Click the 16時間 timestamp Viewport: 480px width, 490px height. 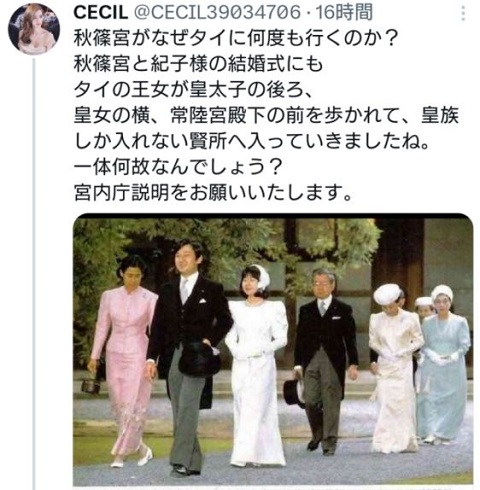coord(344,13)
